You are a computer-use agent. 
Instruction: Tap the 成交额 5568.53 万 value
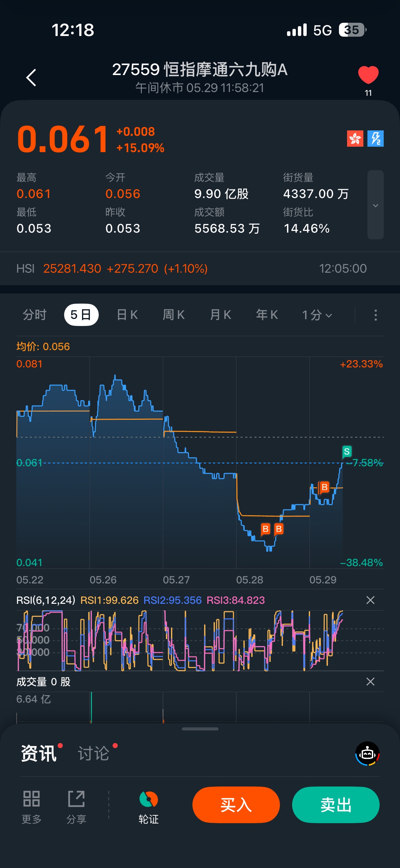[x=227, y=229]
